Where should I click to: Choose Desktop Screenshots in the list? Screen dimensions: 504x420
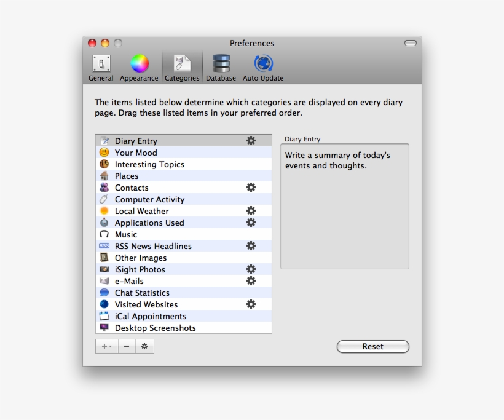155,328
